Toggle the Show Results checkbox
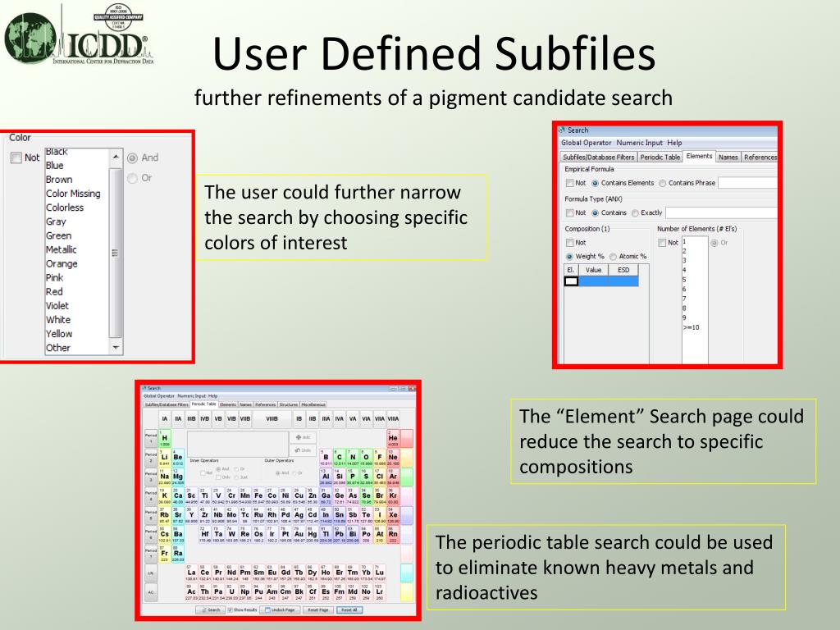Viewport: 840px width, 630px height. tap(231, 610)
